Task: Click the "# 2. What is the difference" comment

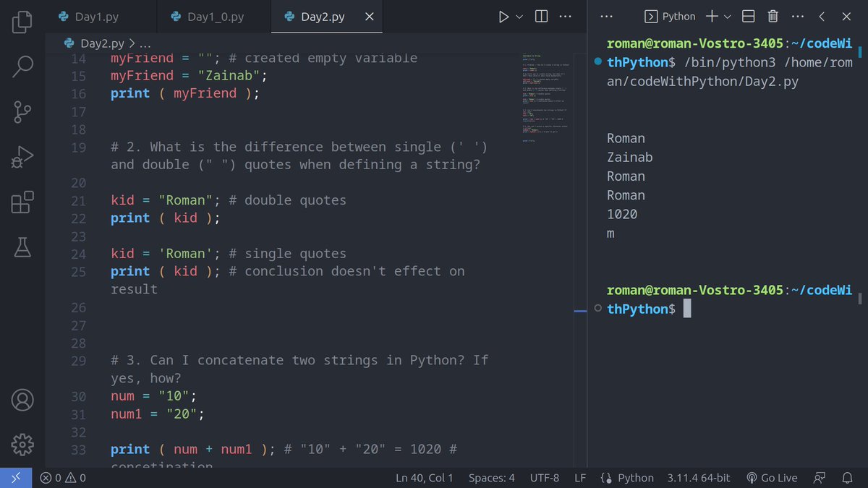Action: coord(299,155)
